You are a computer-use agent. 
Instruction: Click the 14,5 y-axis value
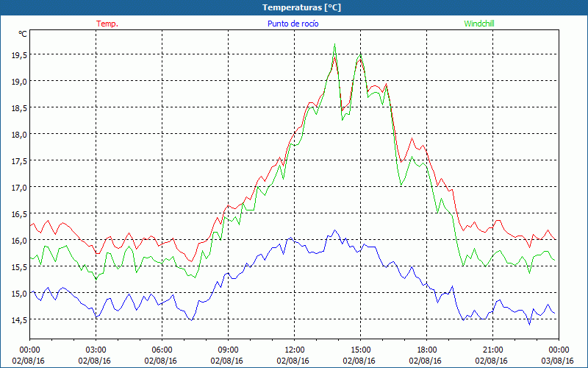point(19,320)
